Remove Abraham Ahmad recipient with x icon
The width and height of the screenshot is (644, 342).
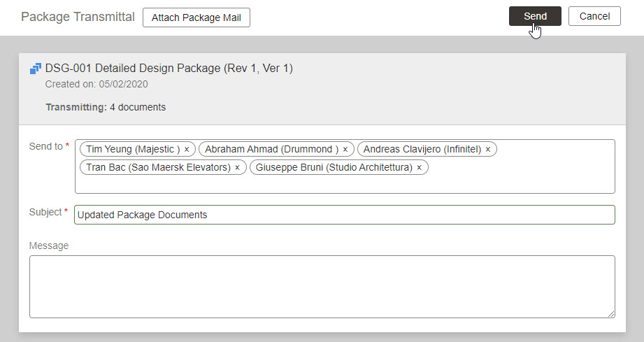pyautogui.click(x=345, y=150)
